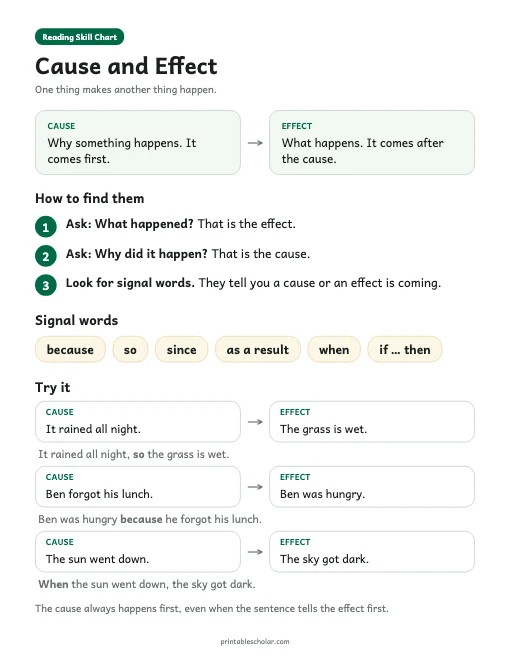The image size is (510, 660).
Task: Click the arrow after 'It rained all night'
Action: tap(255, 422)
